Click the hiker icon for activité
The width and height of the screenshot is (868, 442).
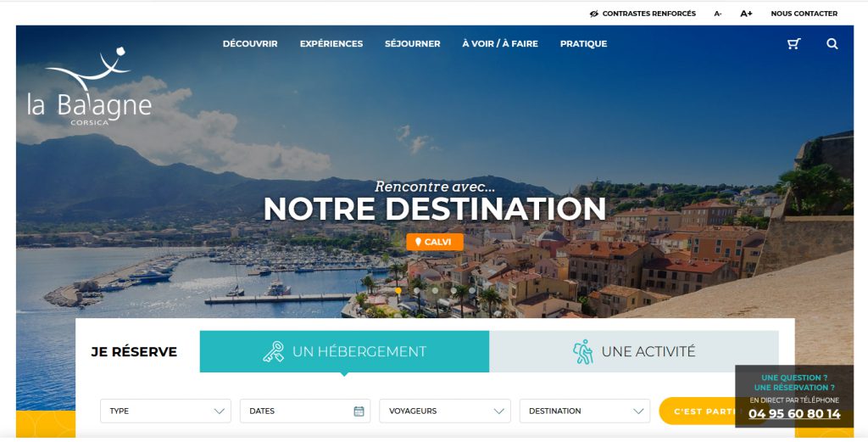click(x=583, y=352)
